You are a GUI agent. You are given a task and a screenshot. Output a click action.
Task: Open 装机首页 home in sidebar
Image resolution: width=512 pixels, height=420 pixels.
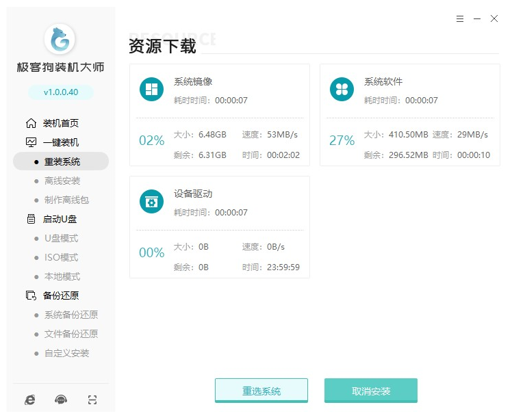pyautogui.click(x=60, y=123)
